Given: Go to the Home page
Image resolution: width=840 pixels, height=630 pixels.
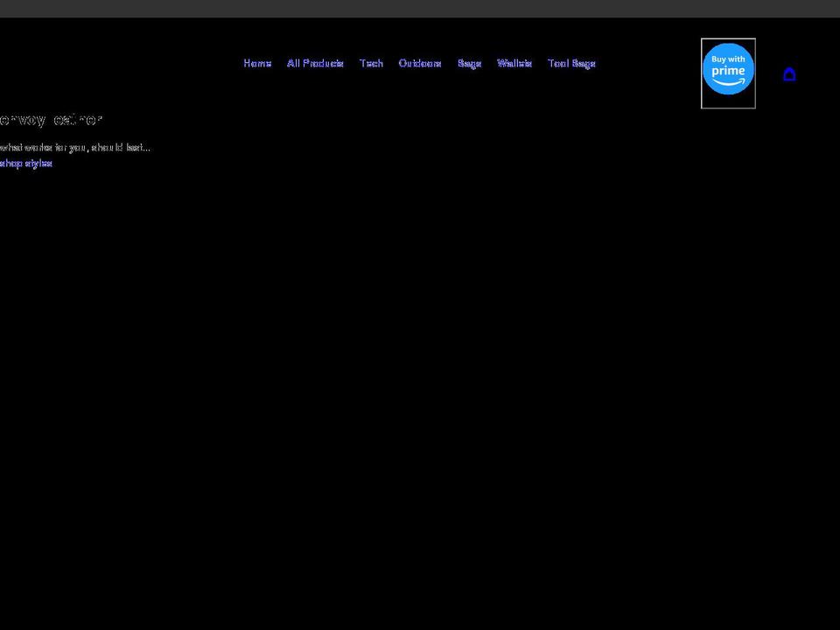Looking at the screenshot, I should click(x=257, y=63).
